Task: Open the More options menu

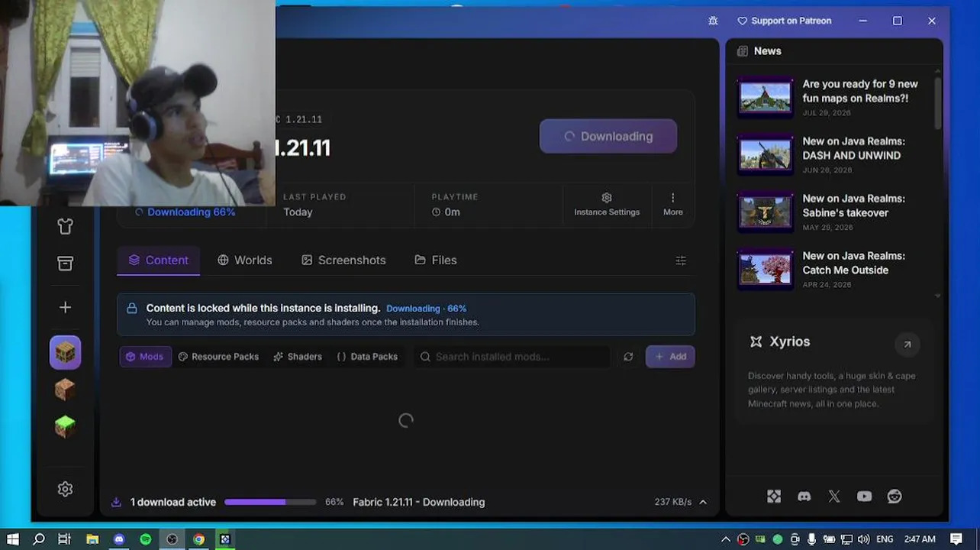Action: point(672,204)
